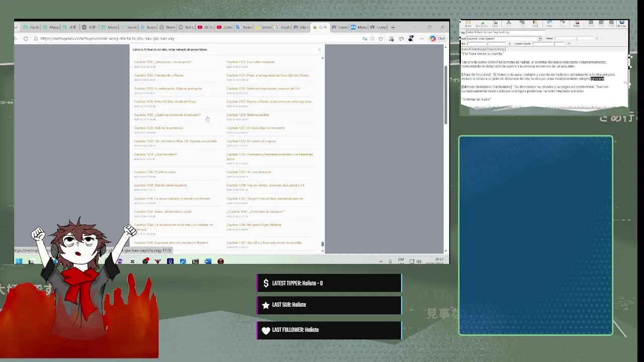The height and width of the screenshot is (362, 644).
Task: Open the red round app on the taskbar
Action: coord(220,261)
